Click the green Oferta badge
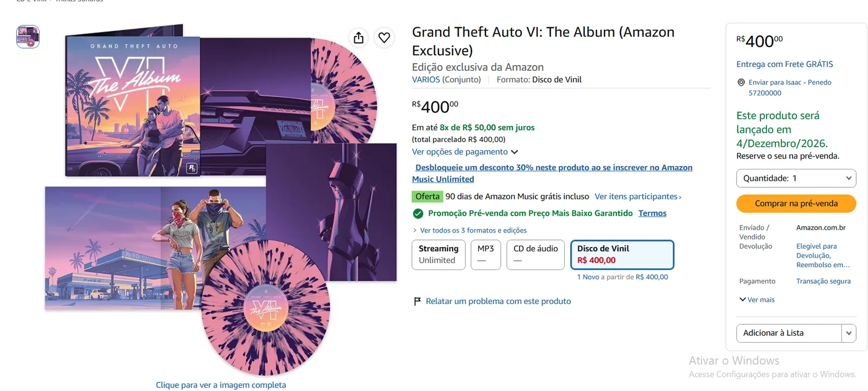Viewport: 868px width, 391px height. [x=427, y=197]
